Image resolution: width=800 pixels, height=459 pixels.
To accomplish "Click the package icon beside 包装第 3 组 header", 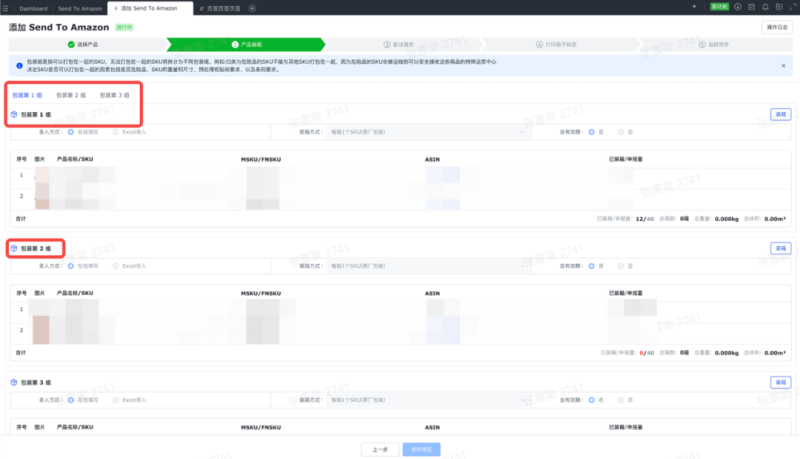I will click(13, 382).
